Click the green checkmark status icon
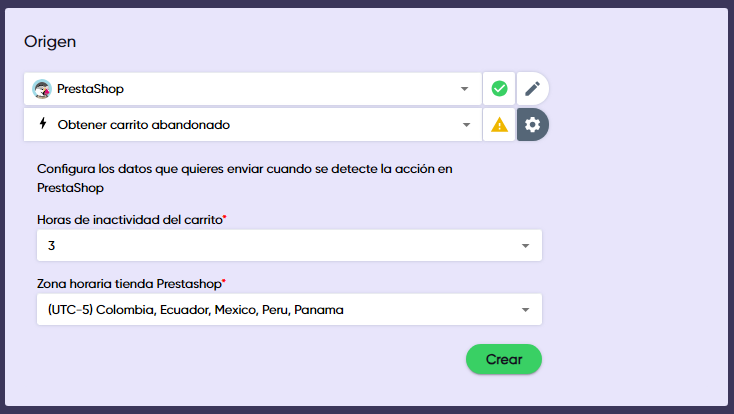Screen dimensions: 734x414 499,89
